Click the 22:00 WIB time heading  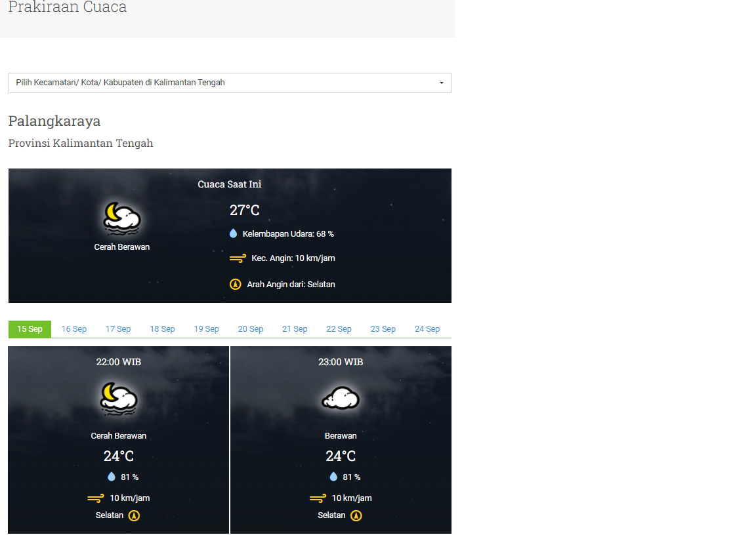[x=119, y=362]
